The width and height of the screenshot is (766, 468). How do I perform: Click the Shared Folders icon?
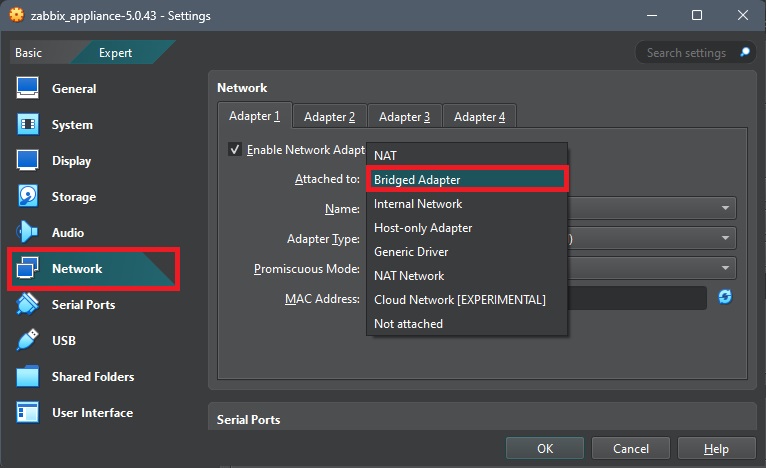28,377
